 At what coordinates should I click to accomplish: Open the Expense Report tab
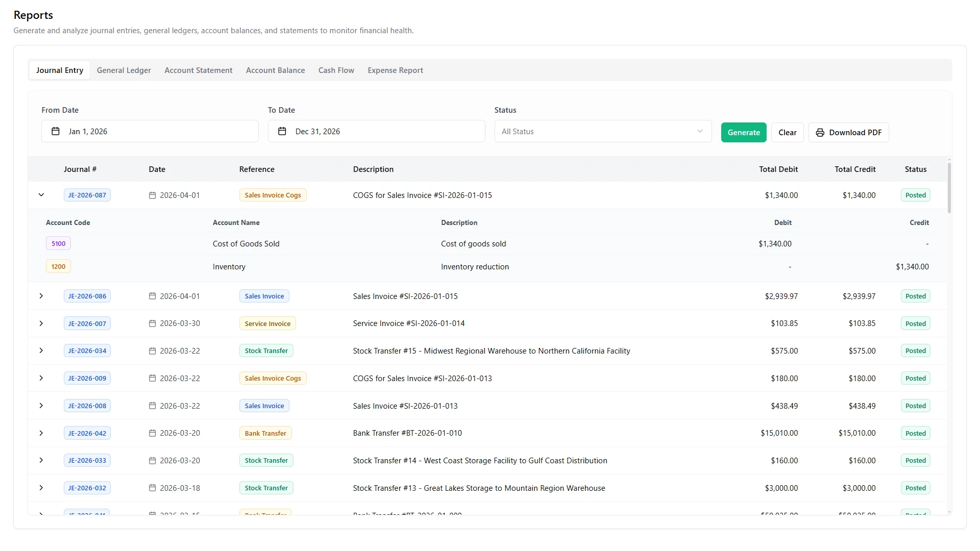(x=395, y=70)
